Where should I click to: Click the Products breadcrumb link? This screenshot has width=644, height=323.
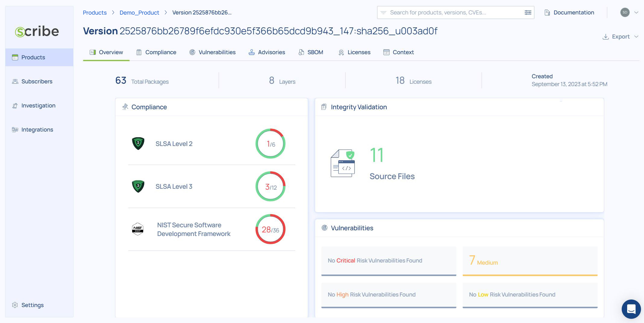(x=95, y=12)
